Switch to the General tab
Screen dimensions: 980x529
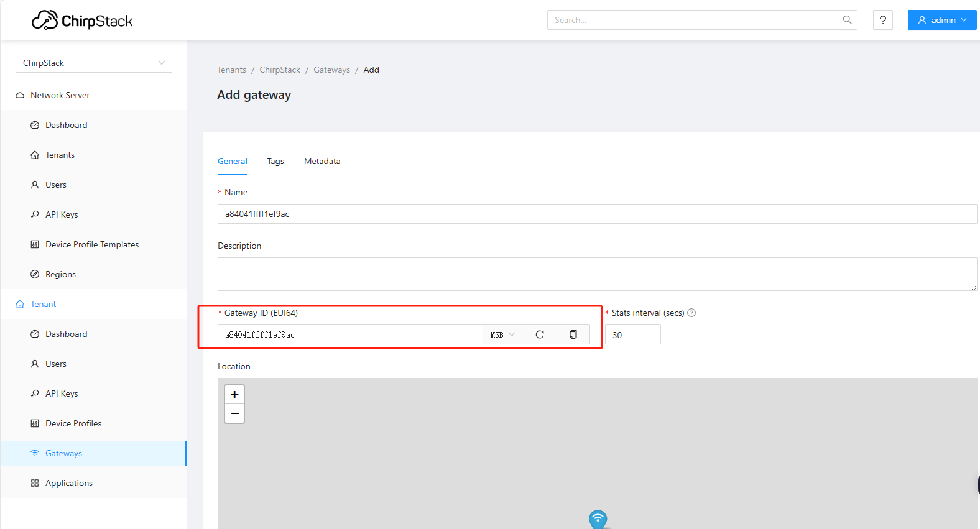233,161
